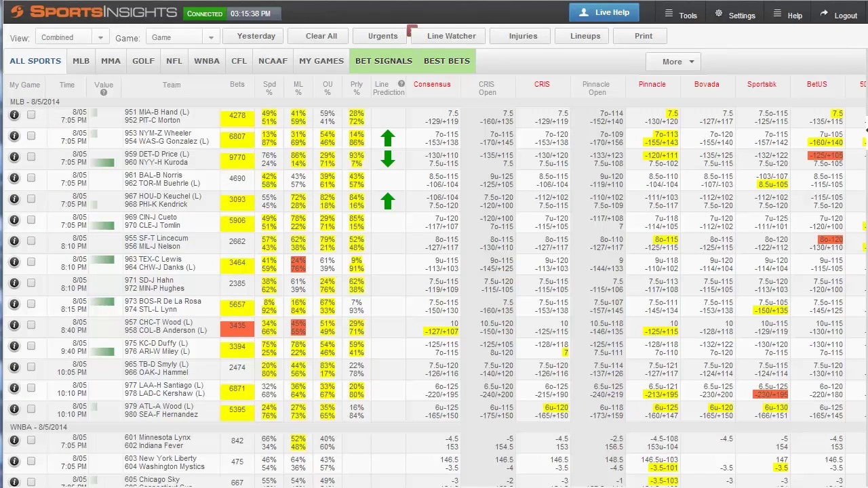Open the Settings menu
The width and height of the screenshot is (868, 488).
tap(735, 15)
